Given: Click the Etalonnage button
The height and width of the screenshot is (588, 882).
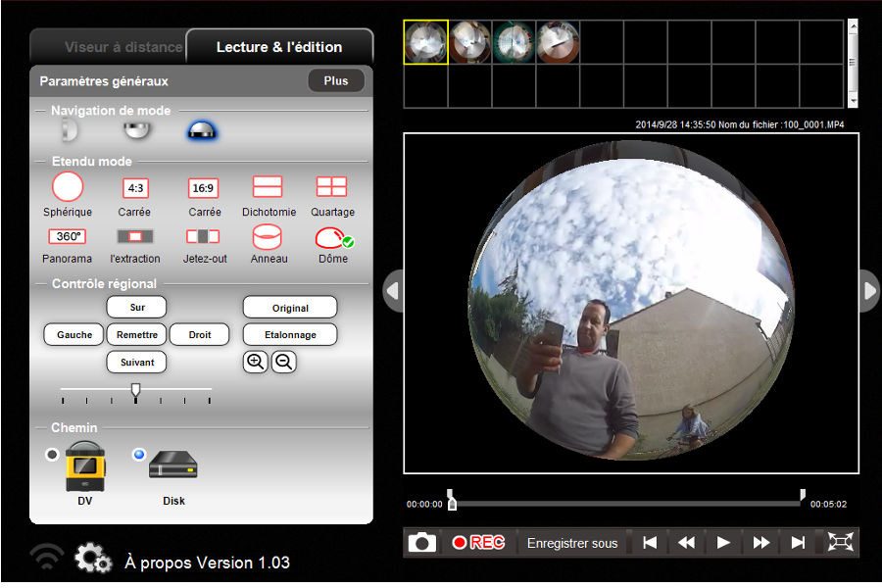Looking at the screenshot, I should (290, 335).
